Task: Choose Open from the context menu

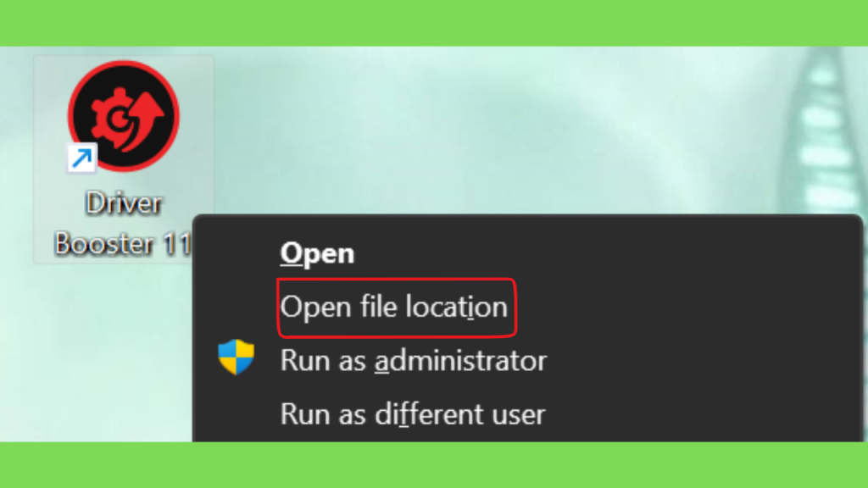Action: pyautogui.click(x=317, y=253)
